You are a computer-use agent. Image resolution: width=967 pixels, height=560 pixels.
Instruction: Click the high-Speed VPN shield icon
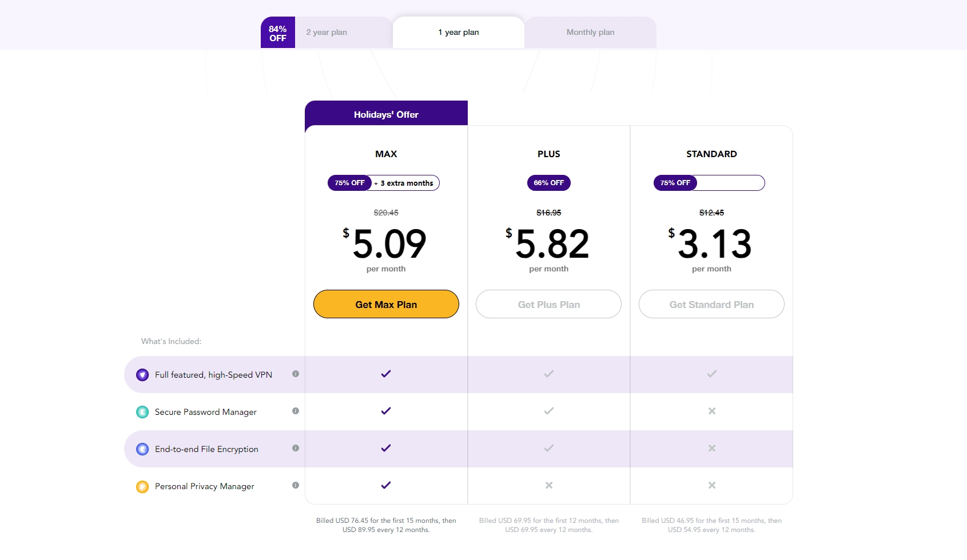pos(142,375)
